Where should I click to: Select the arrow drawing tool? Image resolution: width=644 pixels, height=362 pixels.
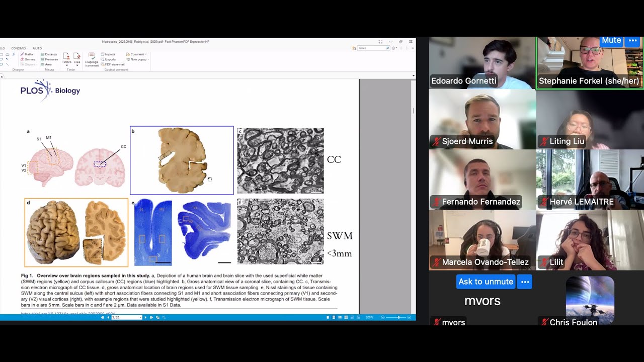8,59
